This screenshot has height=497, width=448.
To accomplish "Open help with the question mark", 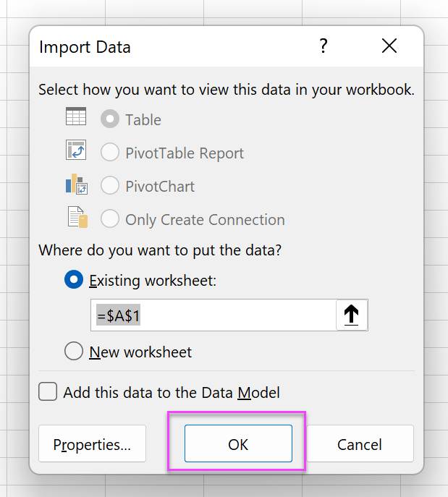I will (x=323, y=47).
